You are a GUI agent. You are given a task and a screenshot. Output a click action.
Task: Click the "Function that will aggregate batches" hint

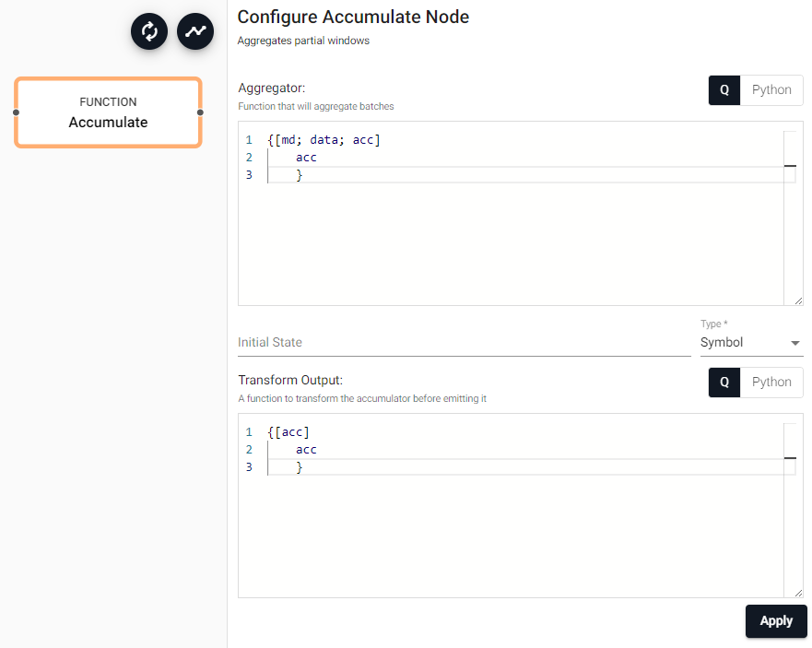316,106
